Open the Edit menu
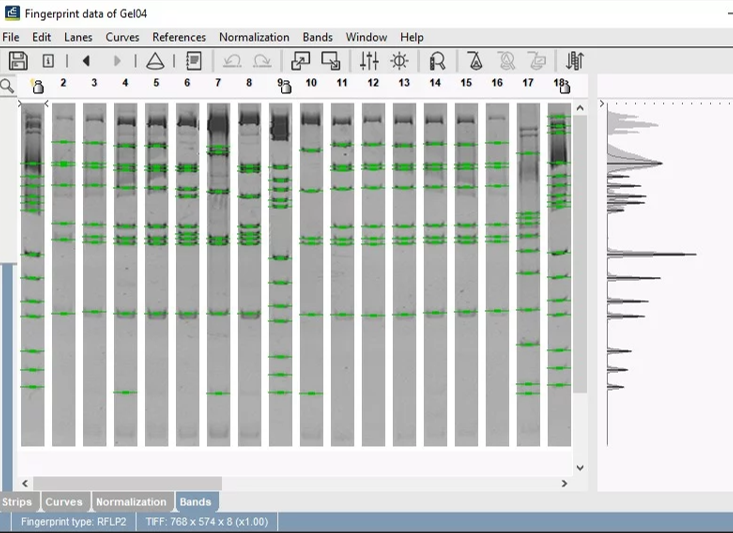Screen dimensions: 733x533 click(x=41, y=37)
